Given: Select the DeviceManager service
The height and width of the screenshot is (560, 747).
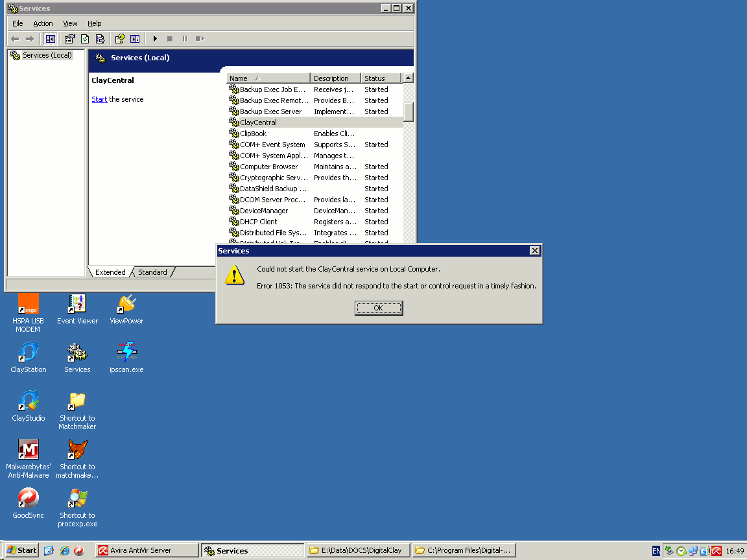Looking at the screenshot, I should [315, 211].
